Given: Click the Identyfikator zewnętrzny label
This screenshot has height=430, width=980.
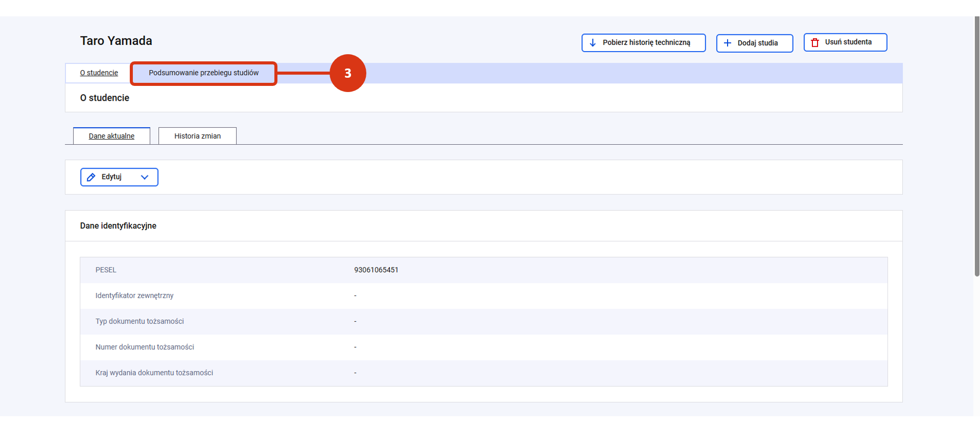Looking at the screenshot, I should 134,296.
